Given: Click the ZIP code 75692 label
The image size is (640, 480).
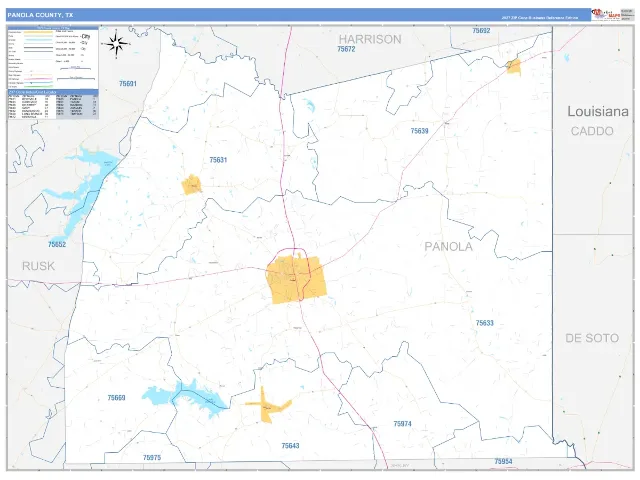Looking at the screenshot, I should [481, 31].
